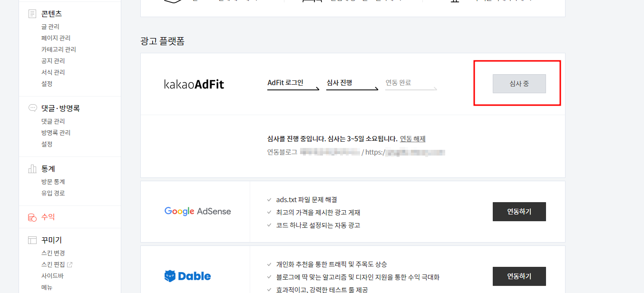Click the 꾸미기 layout icon
This screenshot has width=644, height=293.
(x=32, y=240)
